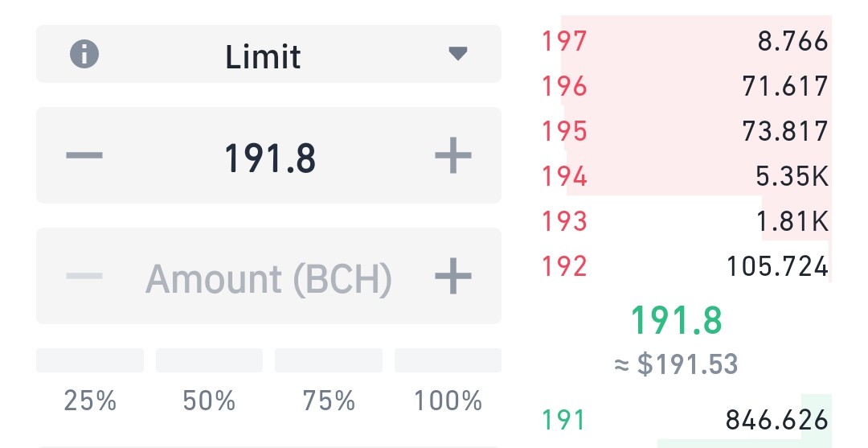The width and height of the screenshot is (868, 448).
Task: Focus the Amount (BCH) input field
Action: 269,276
